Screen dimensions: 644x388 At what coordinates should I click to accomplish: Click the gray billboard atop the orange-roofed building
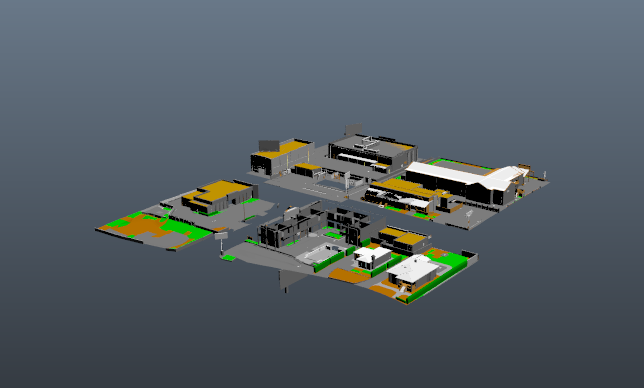point(269,145)
